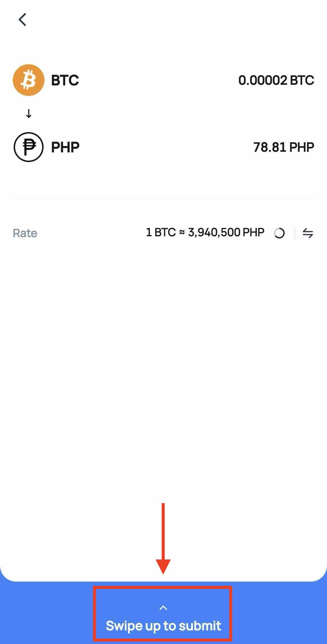Screen dimensions: 327x644
Task: Click the 78.81 PHP amount
Action: (283, 147)
